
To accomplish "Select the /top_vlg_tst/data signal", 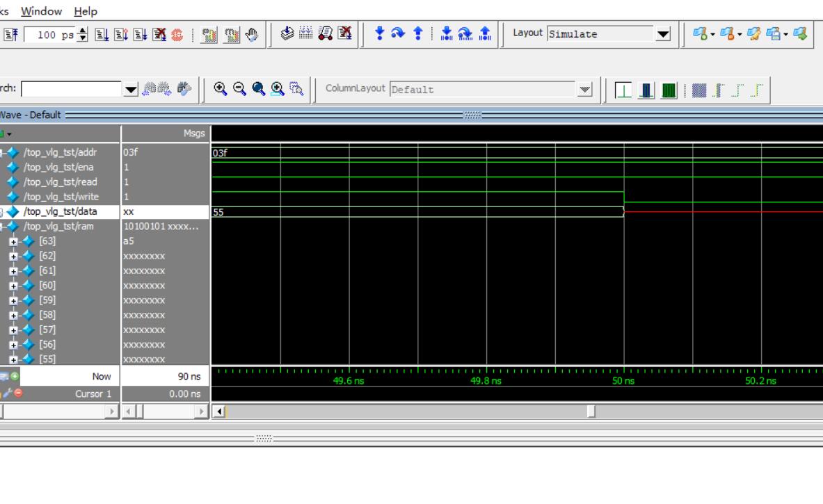I will [x=60, y=212].
